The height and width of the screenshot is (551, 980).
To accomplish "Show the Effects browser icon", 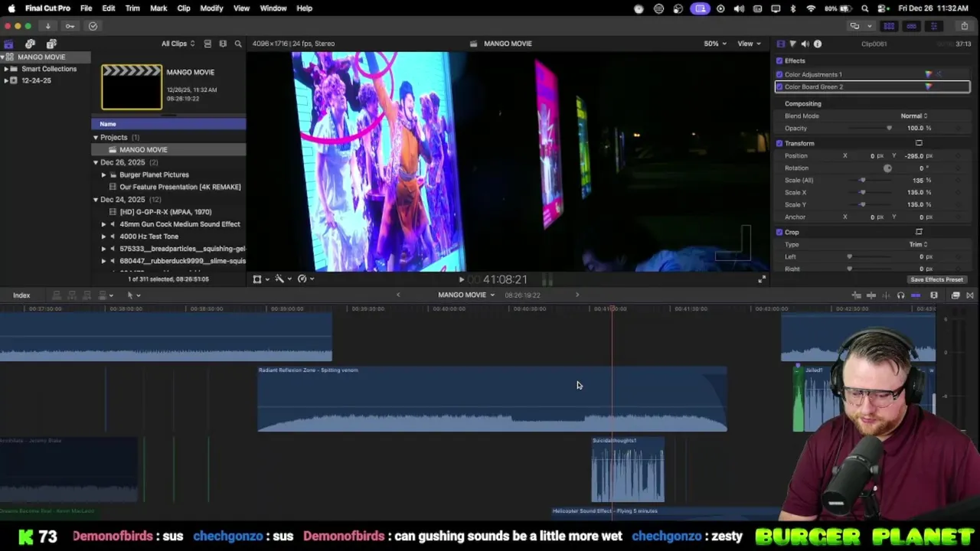I will [x=955, y=295].
